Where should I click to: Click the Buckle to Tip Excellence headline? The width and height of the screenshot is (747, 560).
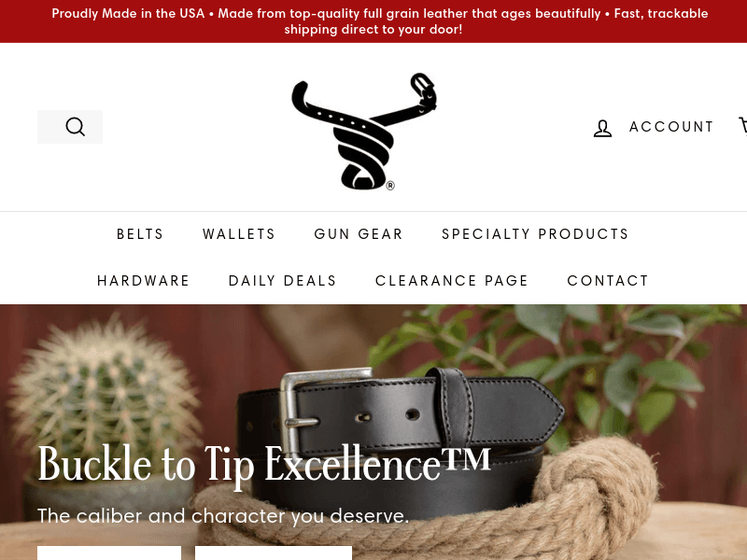click(x=264, y=464)
